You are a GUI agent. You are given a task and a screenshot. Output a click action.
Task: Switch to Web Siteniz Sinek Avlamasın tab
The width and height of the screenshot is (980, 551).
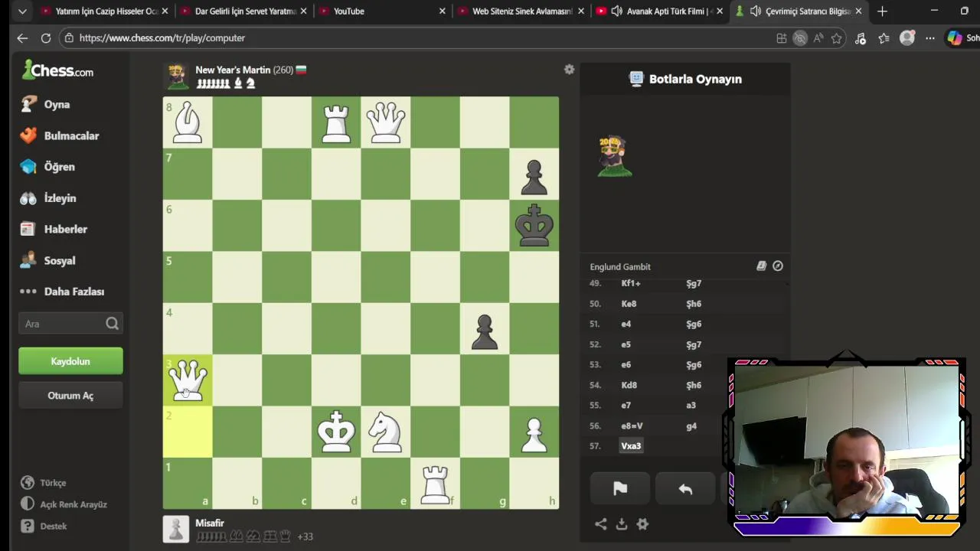click(521, 11)
